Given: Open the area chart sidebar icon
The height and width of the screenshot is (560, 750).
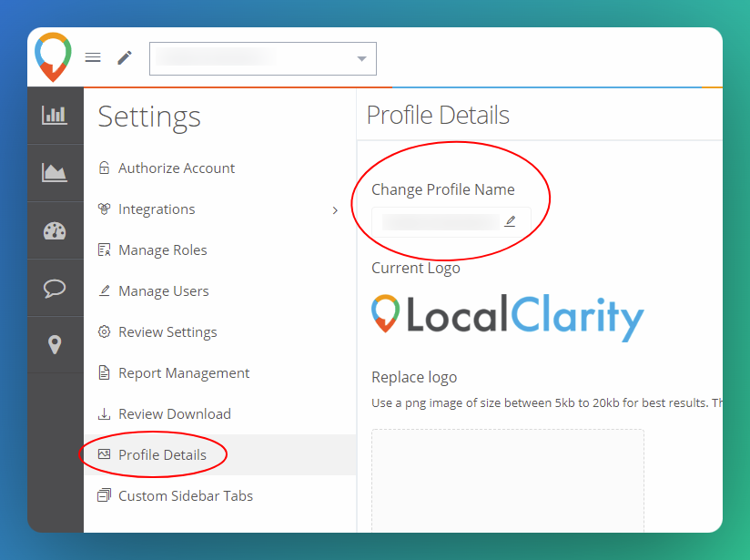Looking at the screenshot, I should coord(55,172).
